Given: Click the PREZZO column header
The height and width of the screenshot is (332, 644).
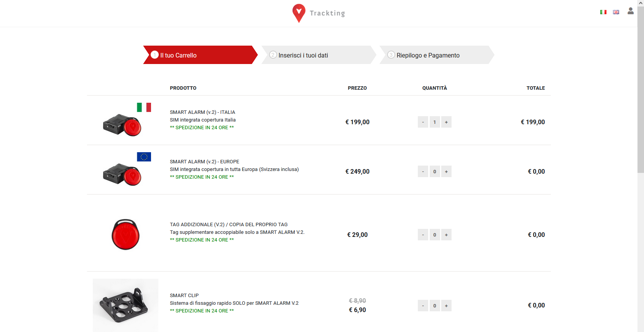Looking at the screenshot, I should pyautogui.click(x=357, y=88).
